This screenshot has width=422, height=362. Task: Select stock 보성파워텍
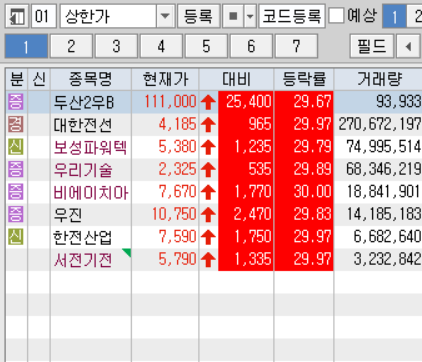tap(90, 147)
